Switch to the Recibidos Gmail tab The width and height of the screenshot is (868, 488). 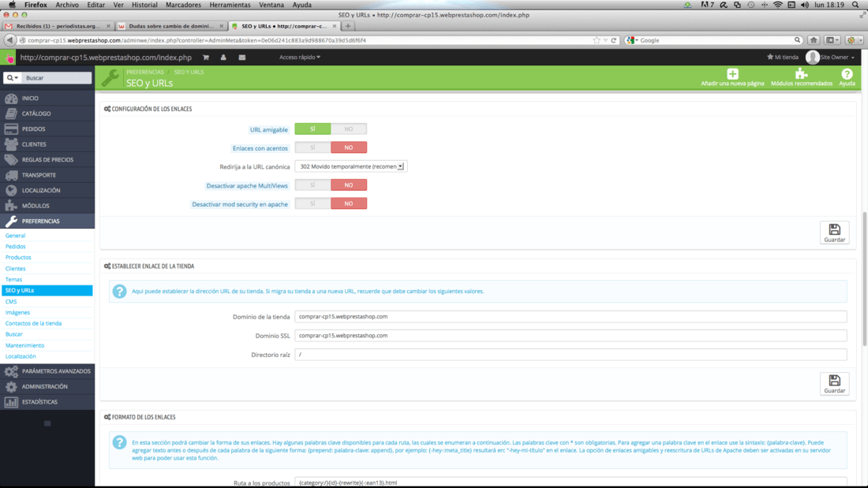coord(57,26)
